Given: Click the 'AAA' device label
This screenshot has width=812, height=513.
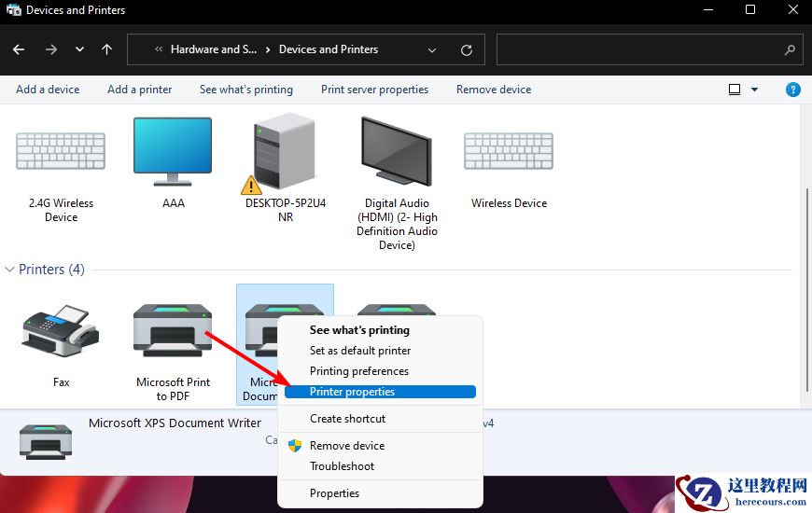Looking at the screenshot, I should (x=174, y=203).
